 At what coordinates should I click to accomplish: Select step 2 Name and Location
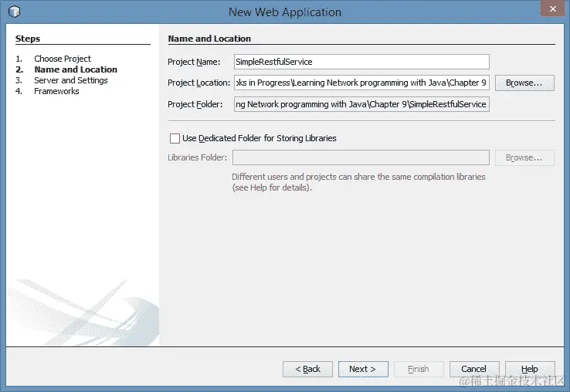[76, 69]
